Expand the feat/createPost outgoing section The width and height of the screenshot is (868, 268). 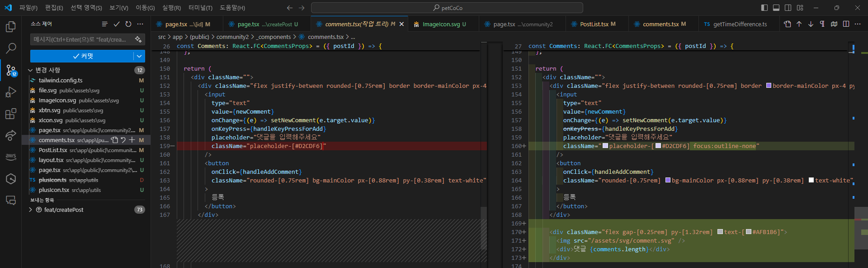pos(30,210)
